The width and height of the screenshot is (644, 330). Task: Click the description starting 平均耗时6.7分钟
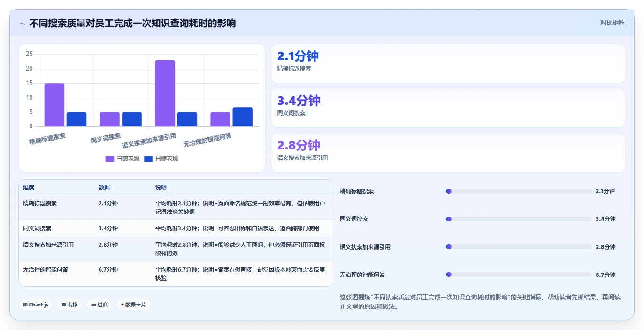240,274
